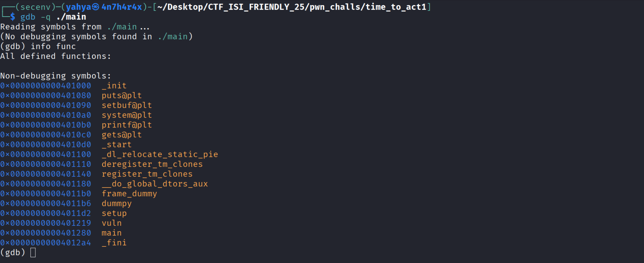The height and width of the screenshot is (263, 644).
Task: Click the _start symbol name
Action: point(117,145)
